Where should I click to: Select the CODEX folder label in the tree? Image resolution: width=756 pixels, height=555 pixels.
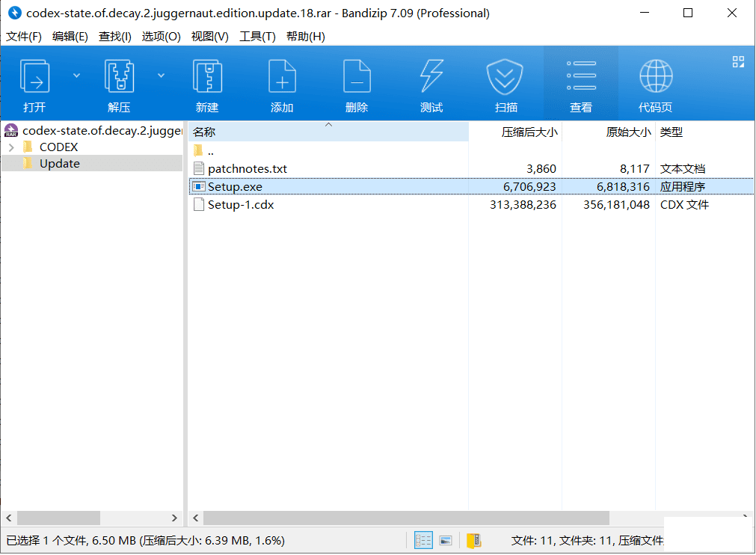pos(59,147)
